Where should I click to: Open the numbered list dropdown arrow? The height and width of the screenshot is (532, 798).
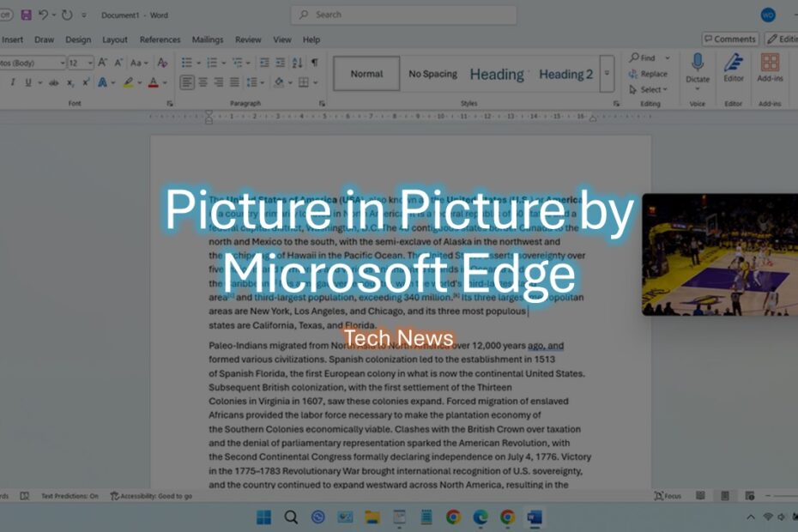click(x=223, y=63)
